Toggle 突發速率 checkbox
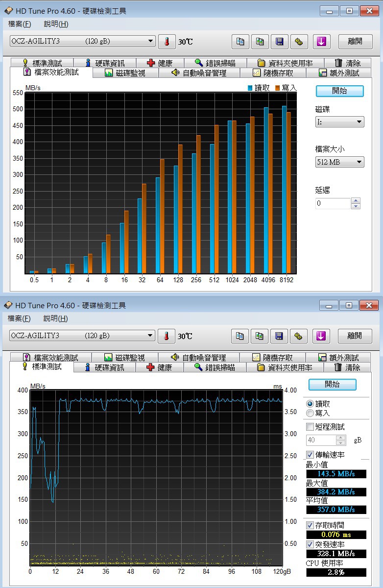Image resolution: width=383 pixels, height=588 pixels. pos(310,544)
